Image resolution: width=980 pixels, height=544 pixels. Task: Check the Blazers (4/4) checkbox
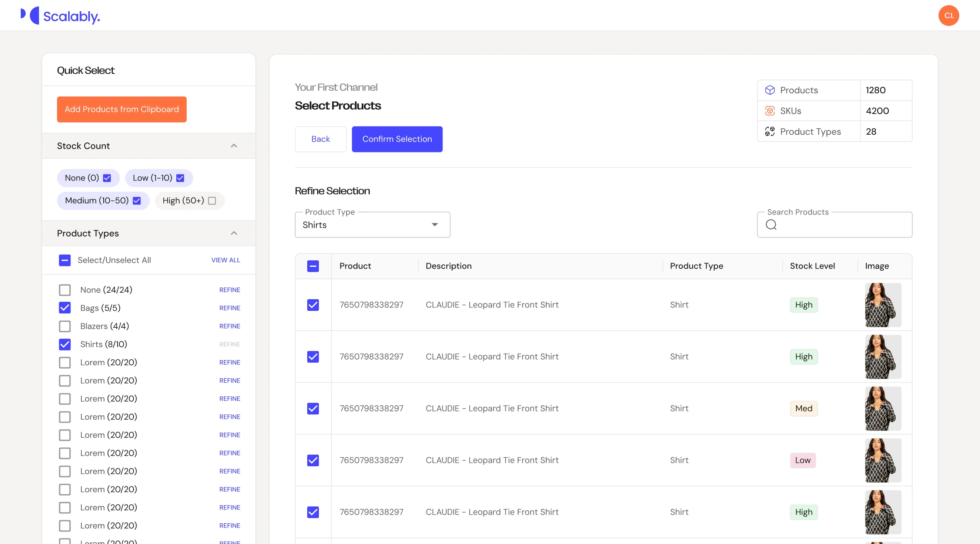[65, 326]
